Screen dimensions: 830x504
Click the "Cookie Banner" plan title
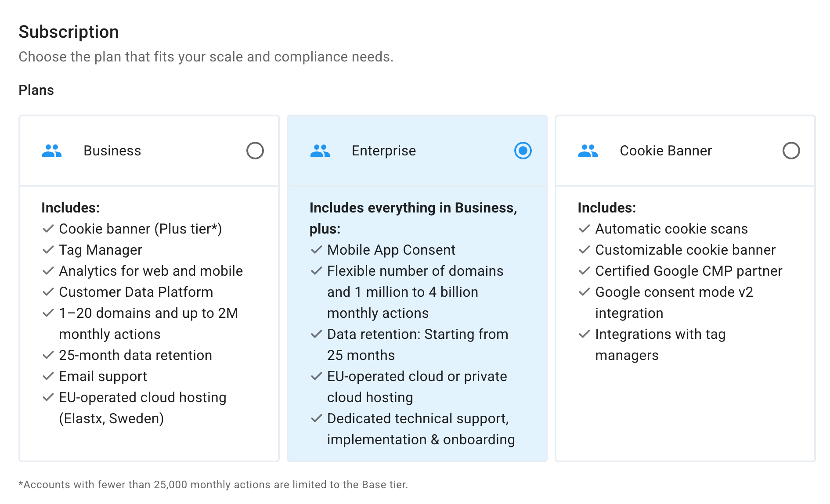click(x=665, y=151)
